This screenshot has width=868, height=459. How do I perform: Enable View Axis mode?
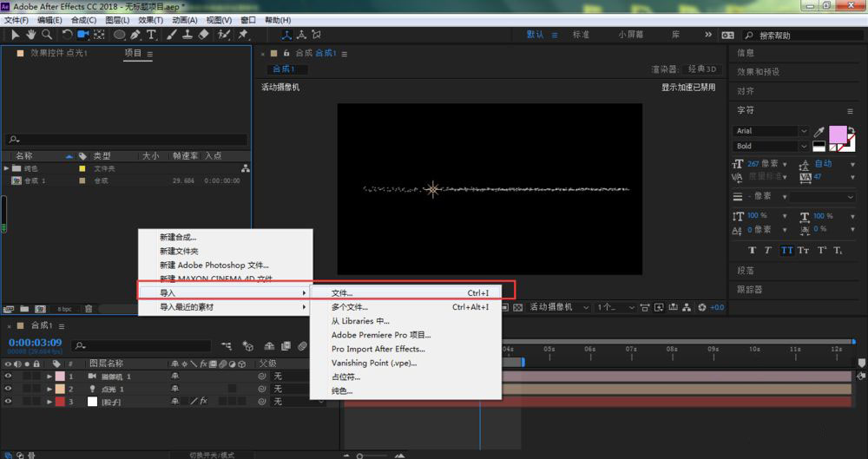316,35
